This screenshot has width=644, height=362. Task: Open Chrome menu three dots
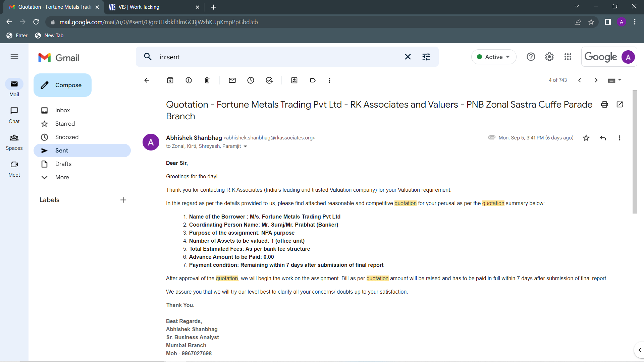(x=635, y=22)
